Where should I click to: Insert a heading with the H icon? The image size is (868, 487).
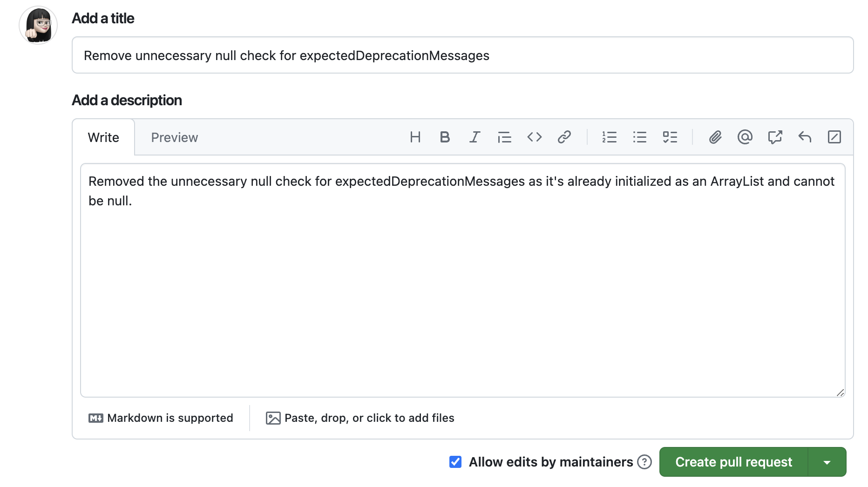pos(415,137)
